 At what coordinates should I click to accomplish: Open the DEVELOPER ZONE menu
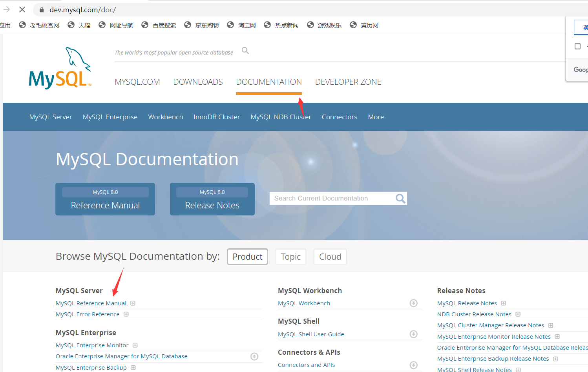point(348,82)
